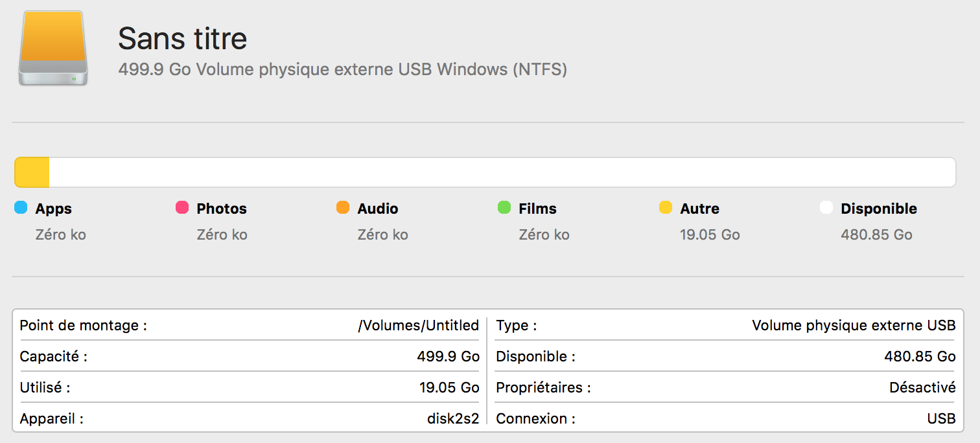The image size is (980, 443).
Task: Click the mount point value /Volumes/Untitled
Action: [418, 325]
